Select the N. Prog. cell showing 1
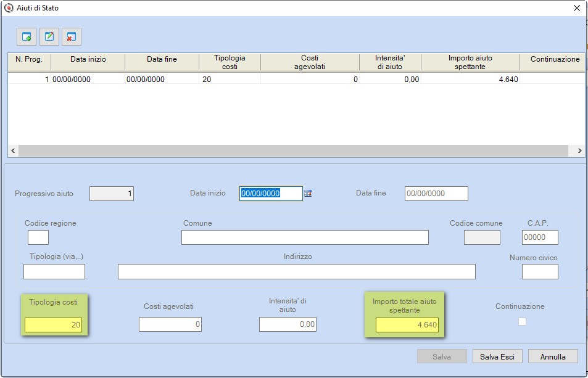Viewport: 588px width, 378px height. [x=29, y=79]
